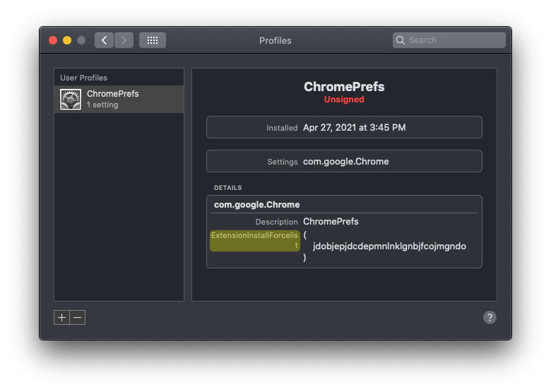Click the ChromePrefs heading title
This screenshot has width=551, height=392.
(344, 87)
